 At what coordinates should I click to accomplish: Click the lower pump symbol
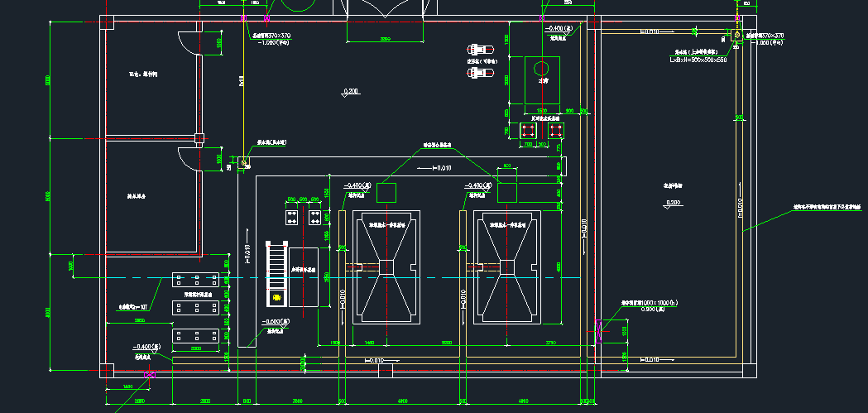tap(477, 73)
